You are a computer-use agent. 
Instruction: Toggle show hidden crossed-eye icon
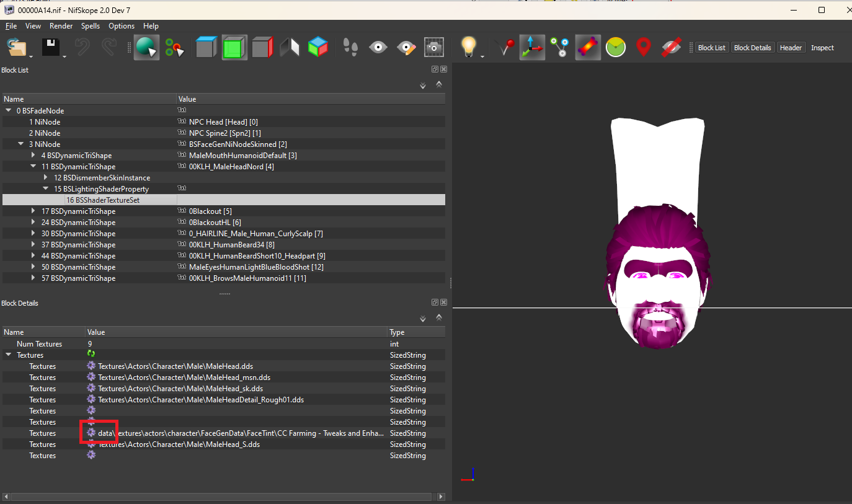point(671,48)
